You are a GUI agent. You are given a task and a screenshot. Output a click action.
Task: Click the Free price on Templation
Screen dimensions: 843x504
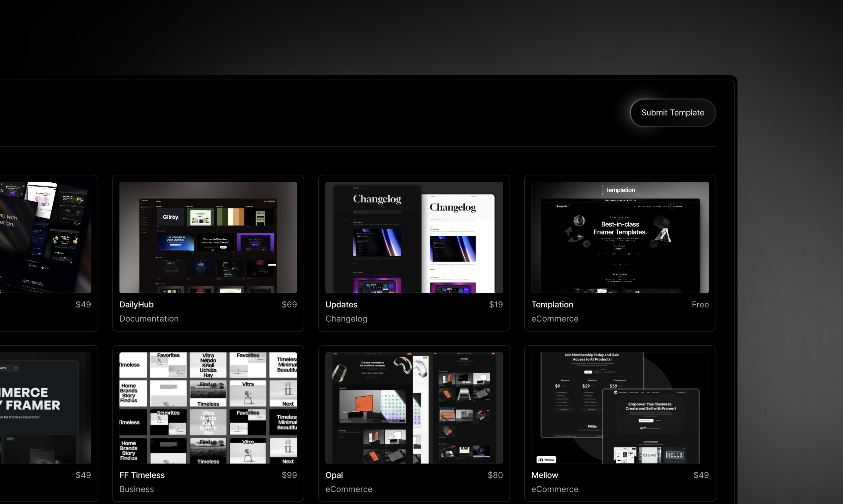[x=700, y=304]
